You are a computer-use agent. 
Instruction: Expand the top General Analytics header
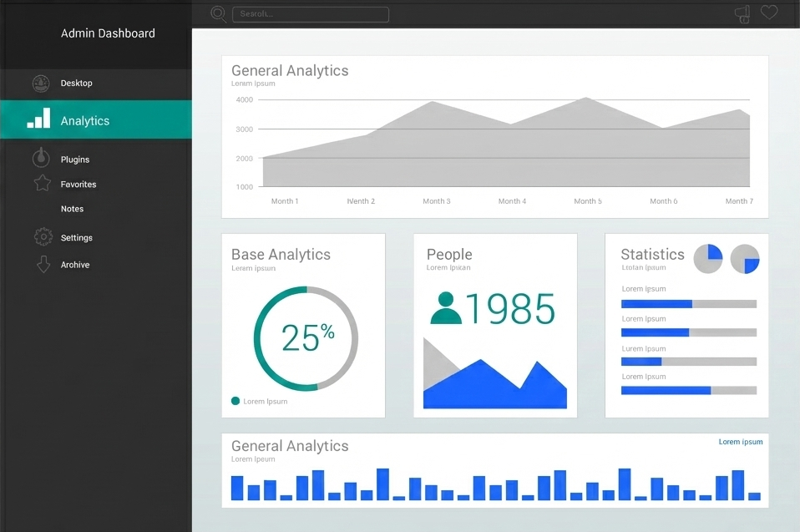point(289,71)
